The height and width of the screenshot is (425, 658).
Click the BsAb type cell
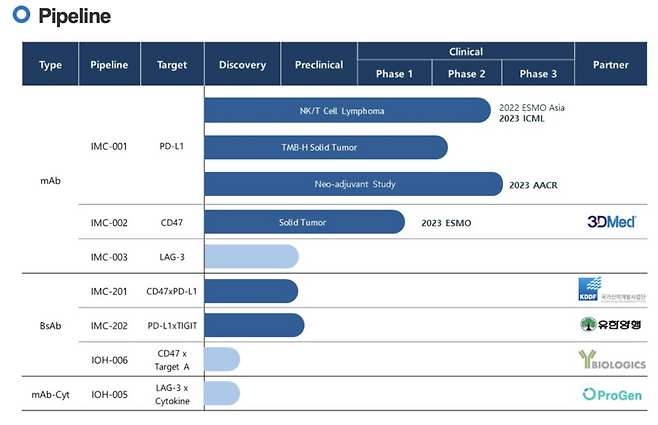point(50,324)
